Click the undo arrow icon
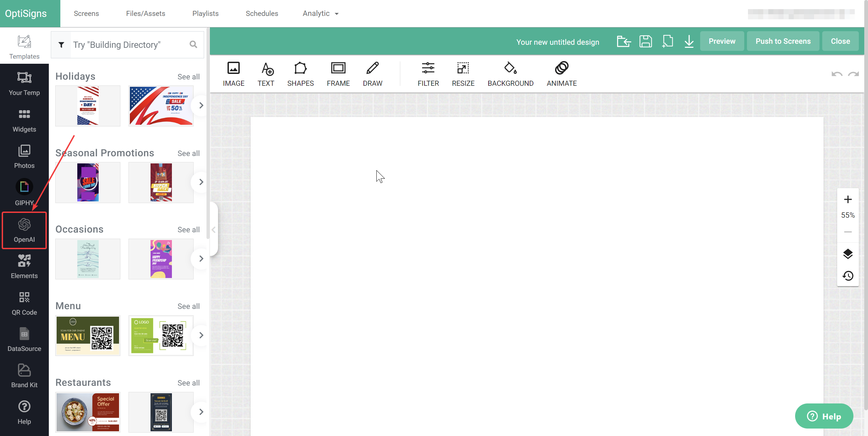The width and height of the screenshot is (868, 436). (837, 74)
